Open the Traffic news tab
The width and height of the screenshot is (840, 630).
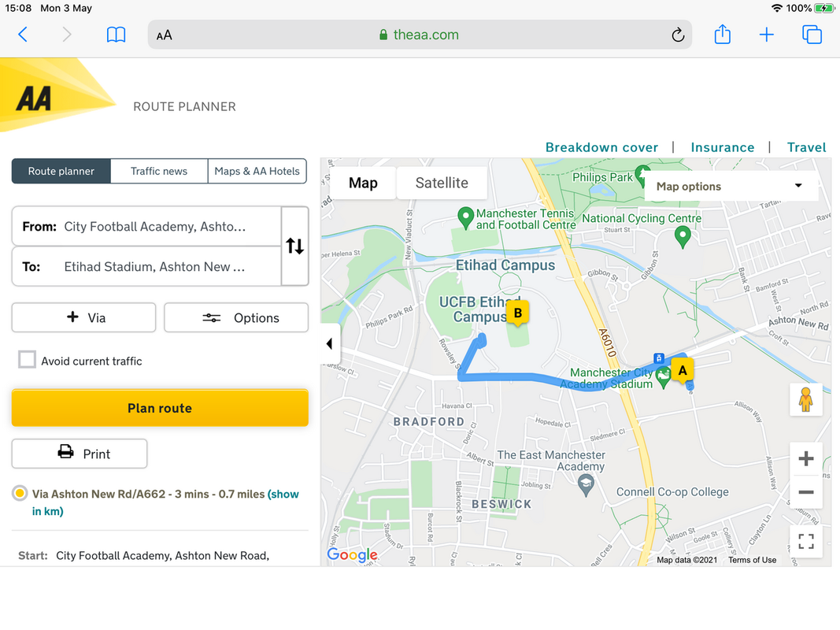[x=159, y=171]
